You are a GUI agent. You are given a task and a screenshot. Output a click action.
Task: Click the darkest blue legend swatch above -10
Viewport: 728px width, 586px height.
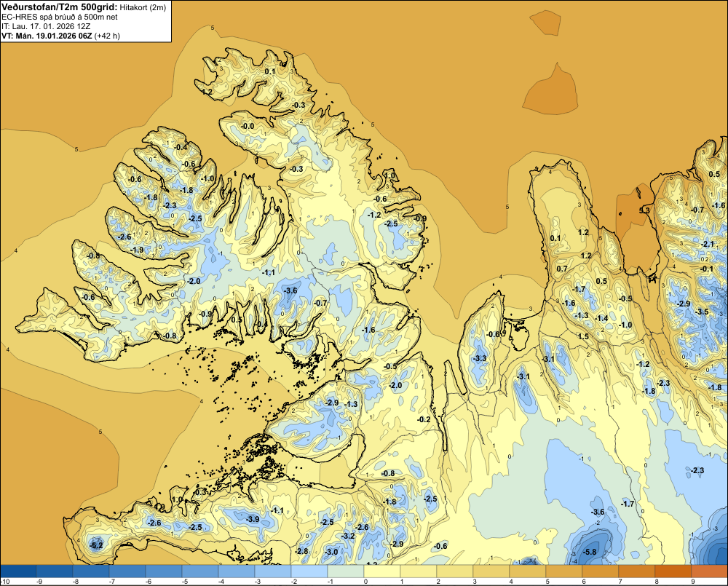pos(19,571)
